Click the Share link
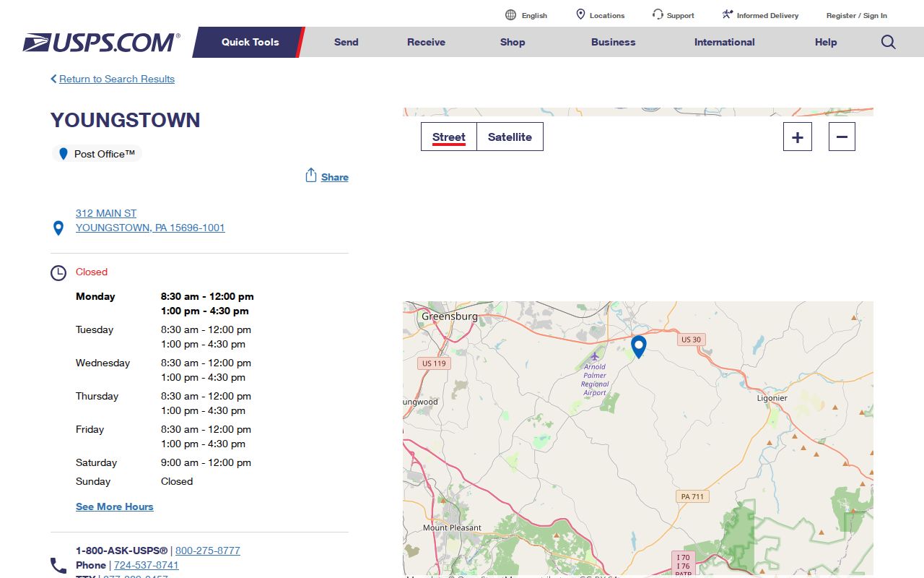This screenshot has height=578, width=924. click(x=335, y=177)
